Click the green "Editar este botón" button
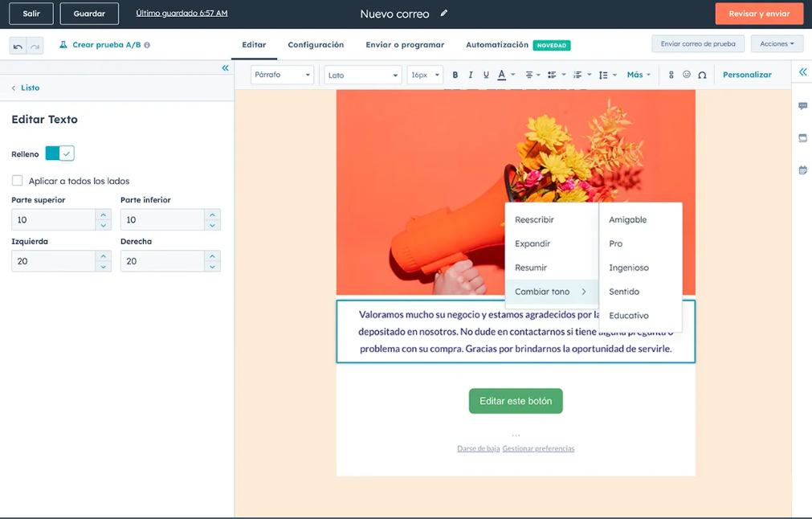The width and height of the screenshot is (812, 519). tap(515, 401)
